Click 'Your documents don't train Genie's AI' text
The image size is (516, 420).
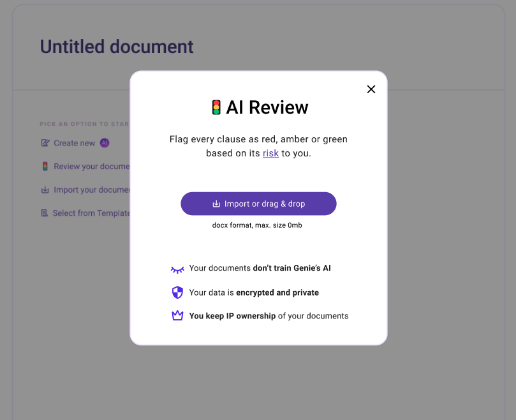(x=260, y=268)
